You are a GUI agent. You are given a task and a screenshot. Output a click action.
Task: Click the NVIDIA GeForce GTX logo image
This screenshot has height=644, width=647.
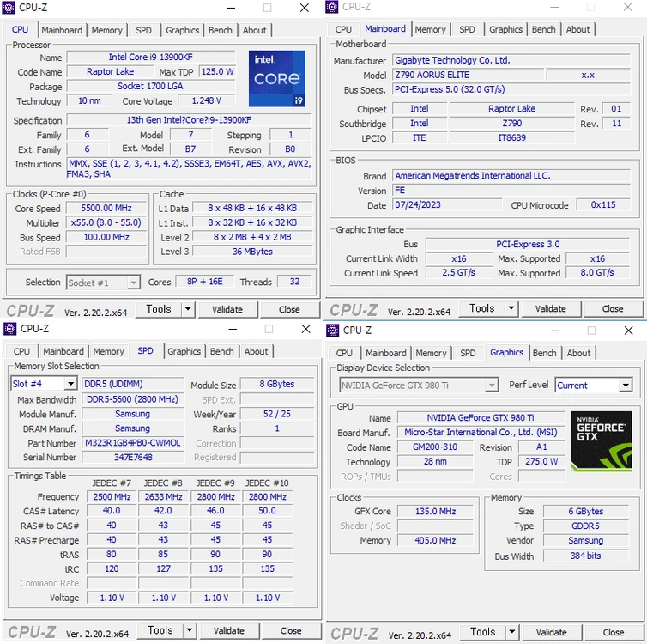coord(602,441)
